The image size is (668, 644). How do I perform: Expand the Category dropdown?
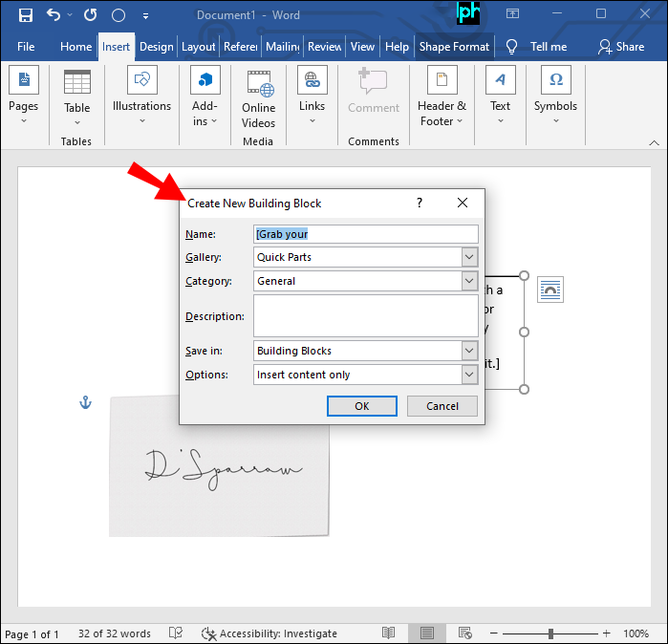pyautogui.click(x=468, y=281)
